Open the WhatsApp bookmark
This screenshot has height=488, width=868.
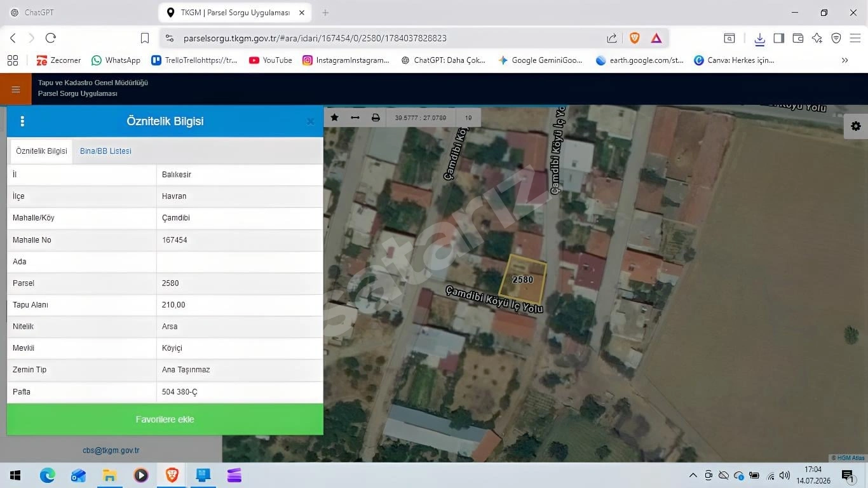(x=116, y=60)
